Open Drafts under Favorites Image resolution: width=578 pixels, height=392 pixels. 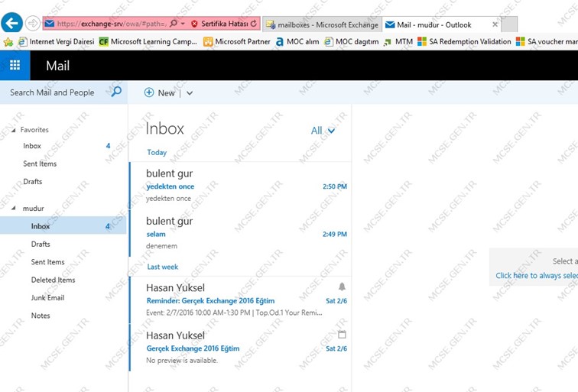32,182
